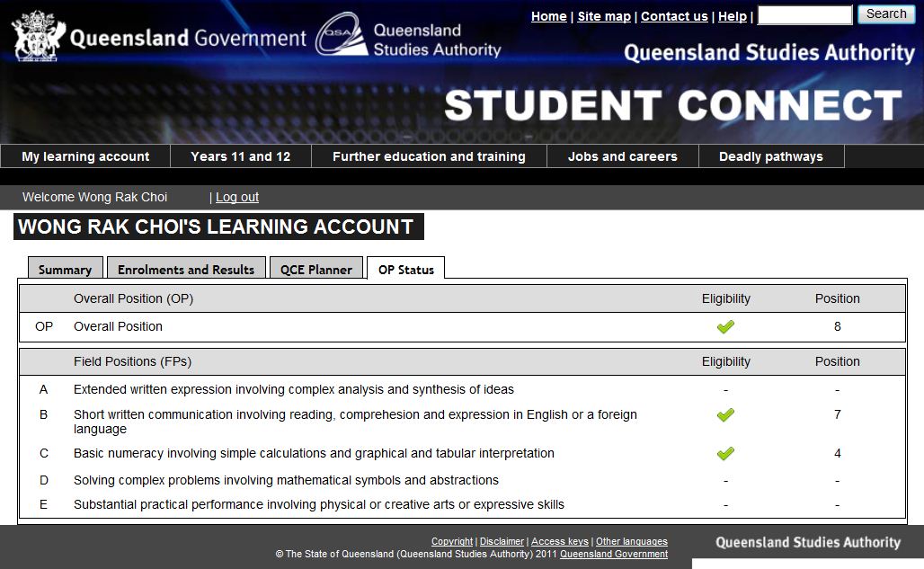Image resolution: width=924 pixels, height=569 pixels.
Task: Open the Home link
Action: 548,16
